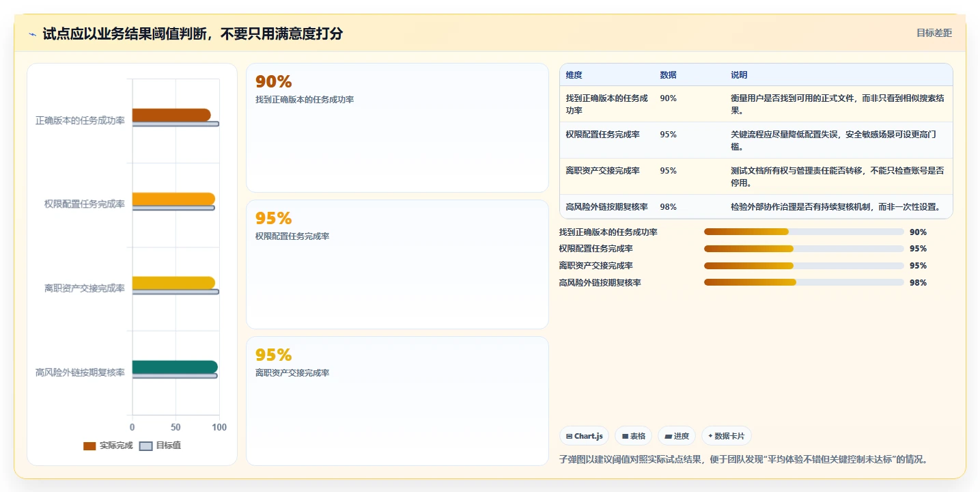980x492 pixels.
Task: Click the grey target bar under 高风险外链按期复核率
Action: pos(175,376)
